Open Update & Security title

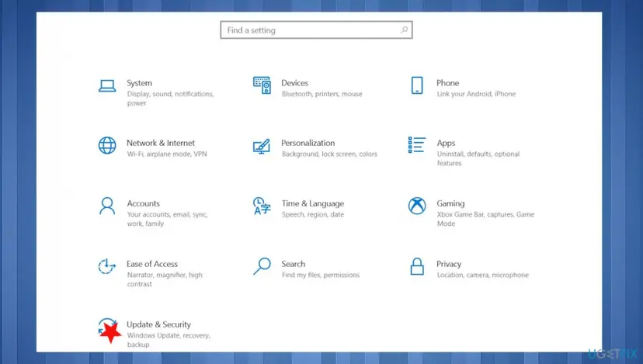pyautogui.click(x=158, y=324)
